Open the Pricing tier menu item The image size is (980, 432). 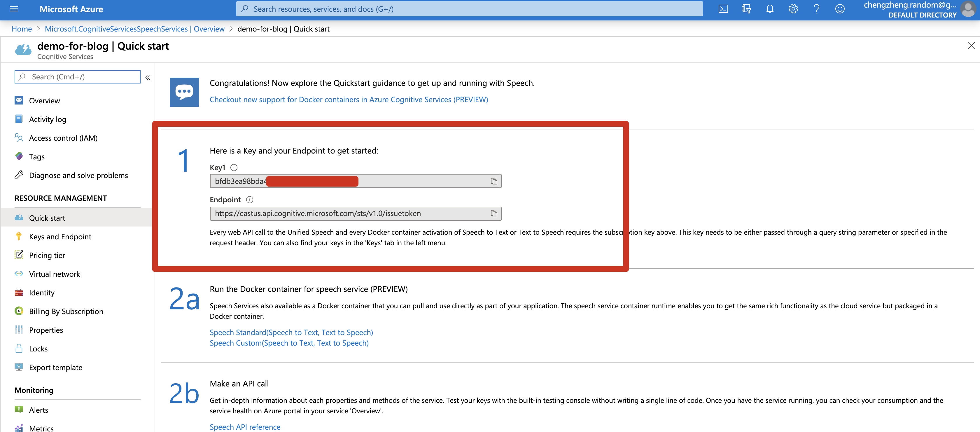[x=47, y=255]
